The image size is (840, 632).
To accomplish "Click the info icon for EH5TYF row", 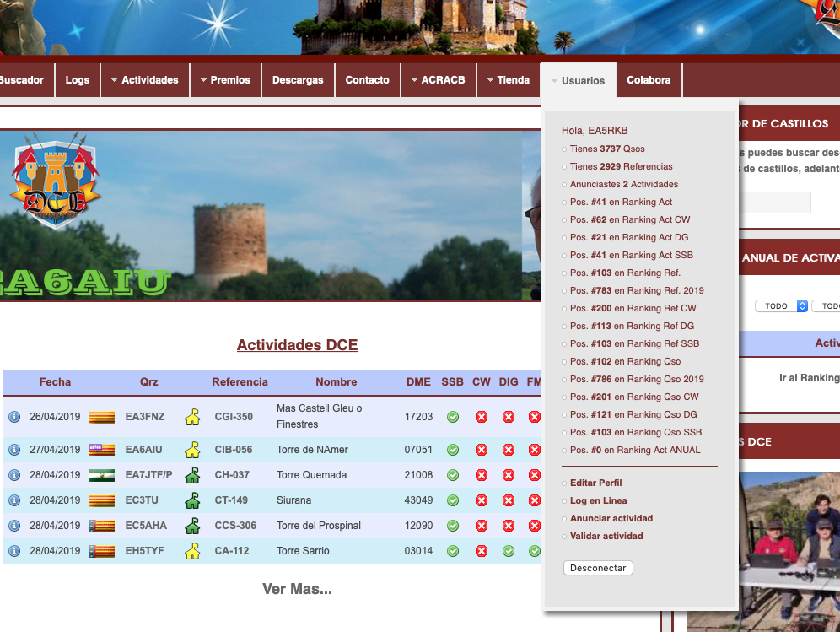I will point(14,551).
